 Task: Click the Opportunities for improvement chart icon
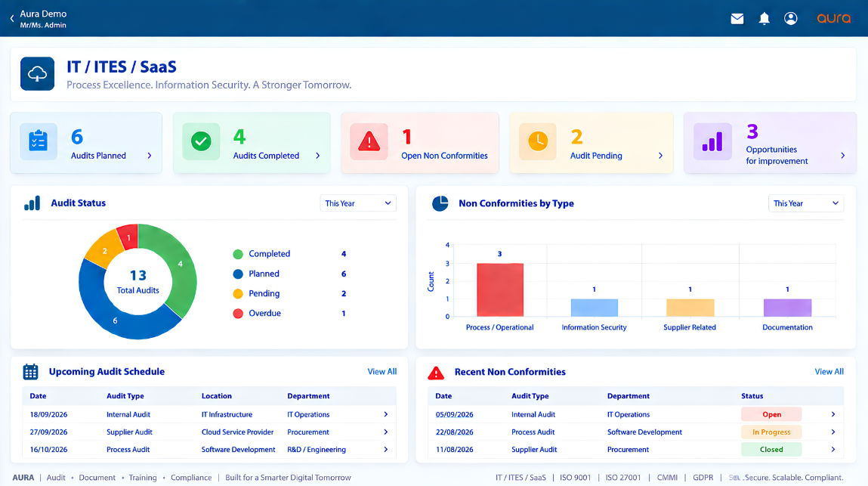coord(712,142)
